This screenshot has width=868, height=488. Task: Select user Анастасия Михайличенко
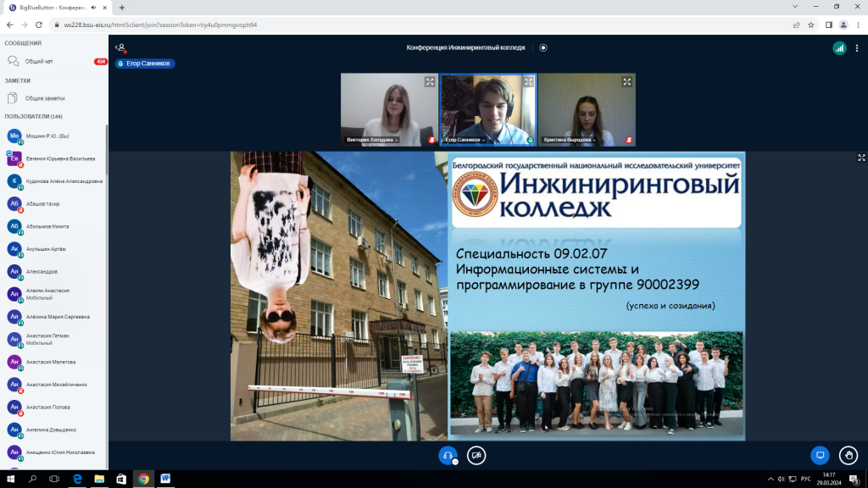pos(53,385)
